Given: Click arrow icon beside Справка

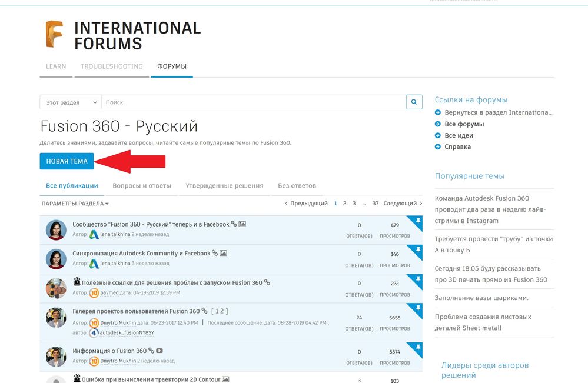Looking at the screenshot, I should (x=438, y=146).
